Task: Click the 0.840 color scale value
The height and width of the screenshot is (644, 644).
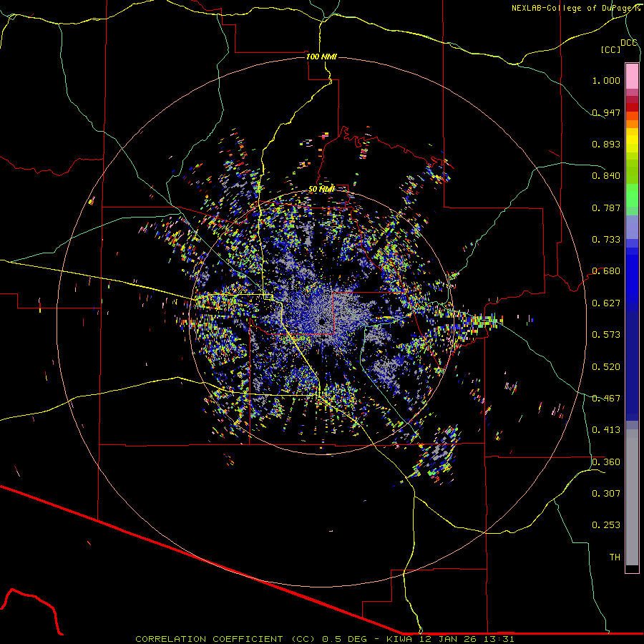Action: [606, 176]
